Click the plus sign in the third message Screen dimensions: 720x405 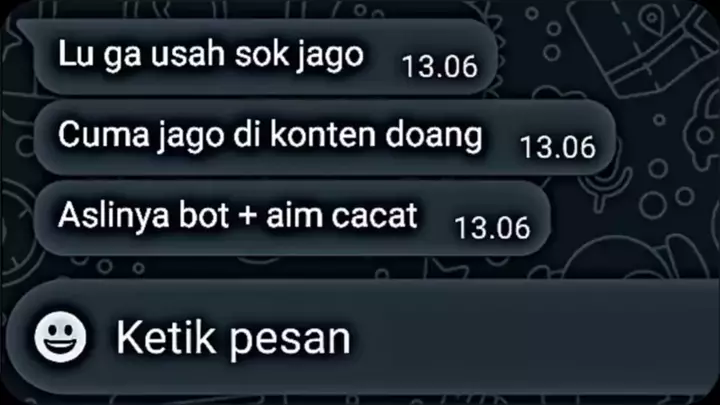(248, 216)
